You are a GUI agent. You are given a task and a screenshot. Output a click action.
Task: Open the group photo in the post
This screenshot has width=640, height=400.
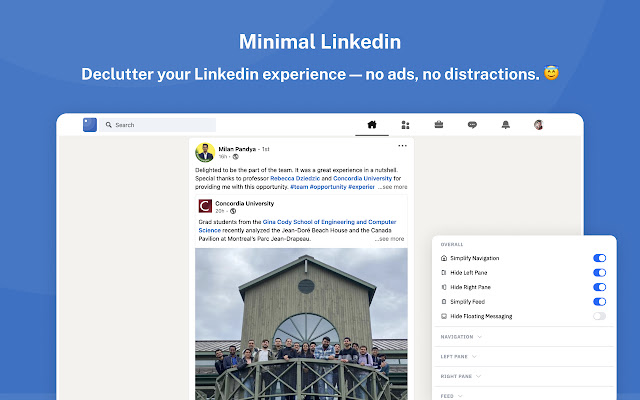pyautogui.click(x=301, y=324)
